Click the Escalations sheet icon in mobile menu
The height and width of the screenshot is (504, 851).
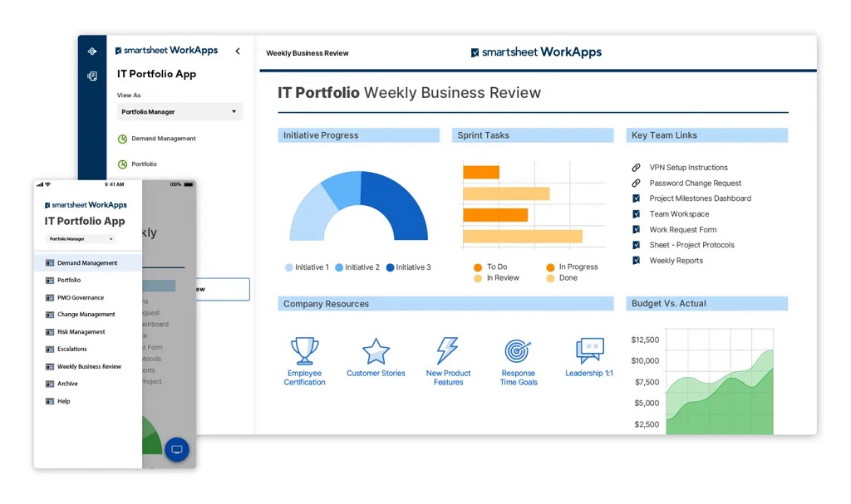[49, 350]
